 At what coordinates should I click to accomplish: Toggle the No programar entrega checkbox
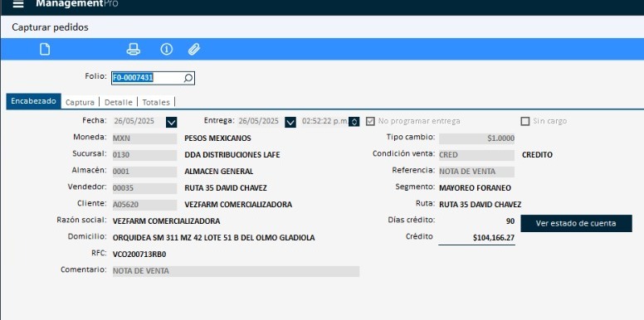(370, 121)
